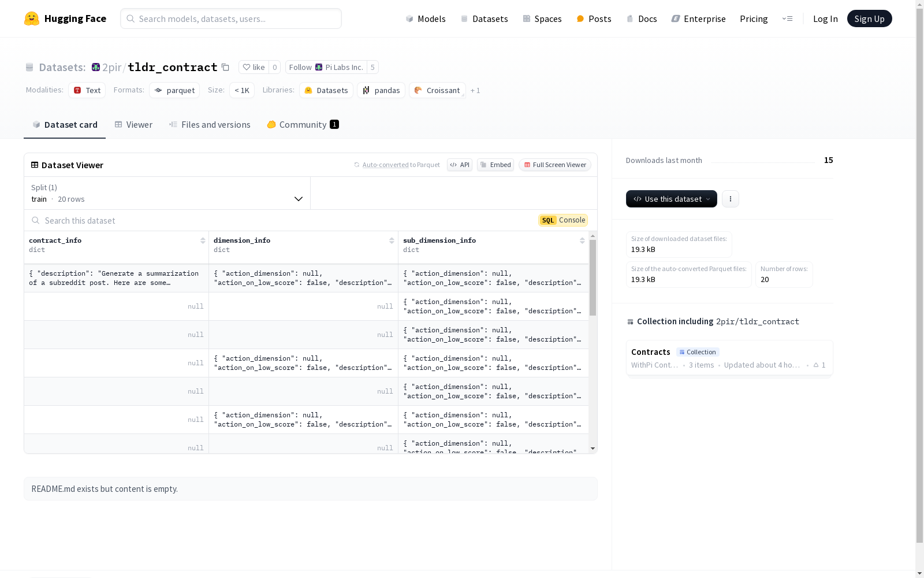924x578 pixels.
Task: Click the Pi Labs Inc. avatar next to 2pir
Action: click(x=96, y=67)
